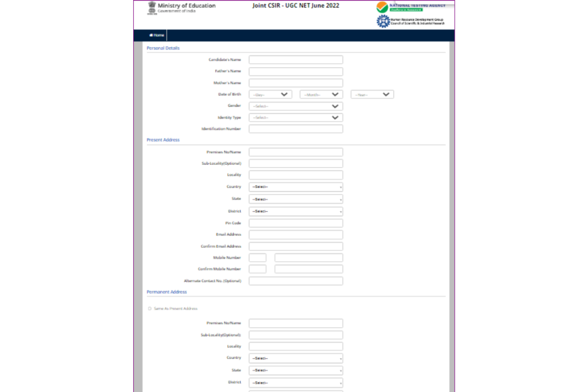The height and width of the screenshot is (392, 588).
Task: Open the Home menu item
Action: coord(156,35)
